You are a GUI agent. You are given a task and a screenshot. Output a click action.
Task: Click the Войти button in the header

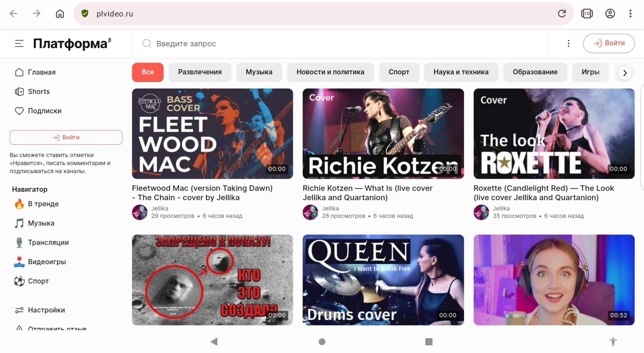pos(608,43)
